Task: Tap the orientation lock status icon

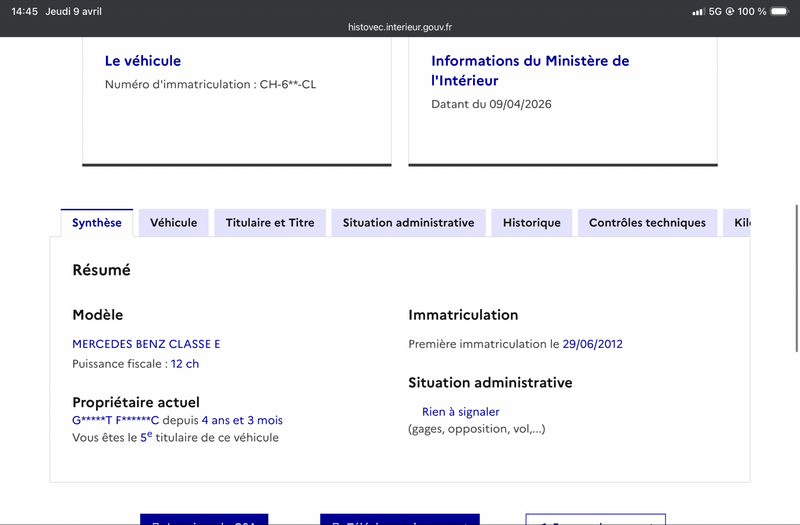Action: [x=730, y=11]
